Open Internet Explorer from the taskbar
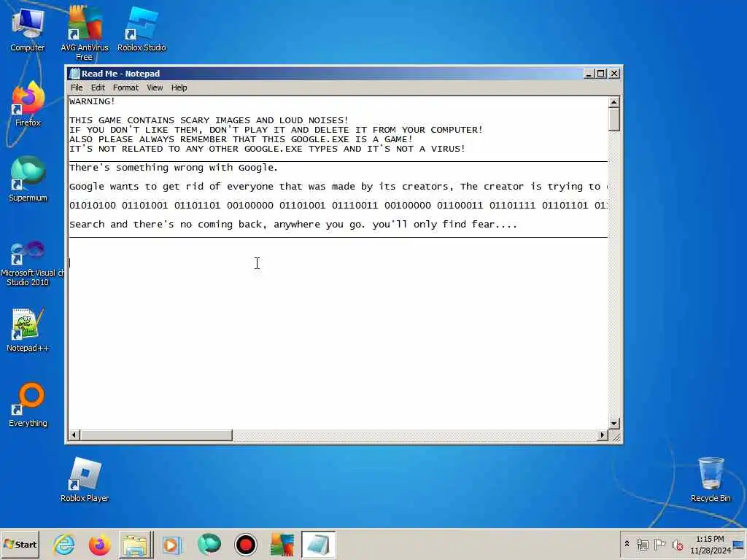Viewport: 747px width, 560px height. click(x=64, y=545)
